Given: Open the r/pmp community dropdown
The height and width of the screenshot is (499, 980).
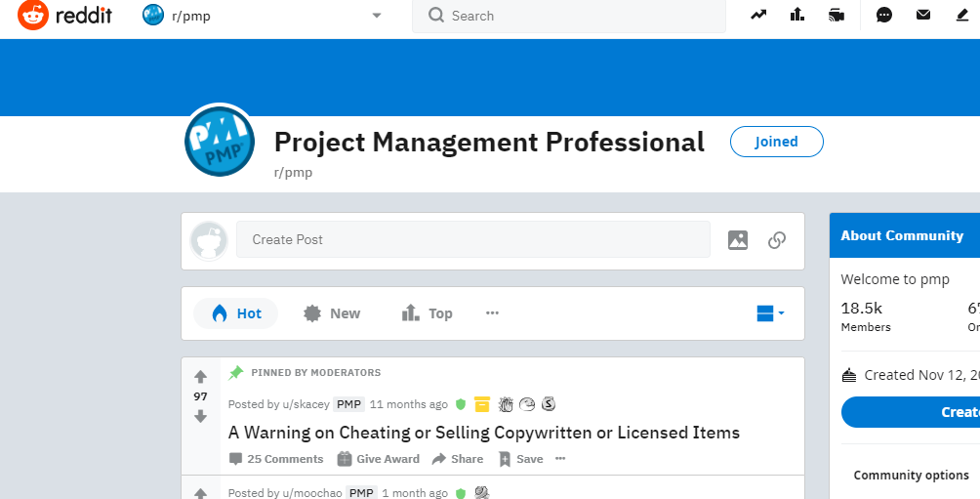Looking at the screenshot, I should pos(263,16).
